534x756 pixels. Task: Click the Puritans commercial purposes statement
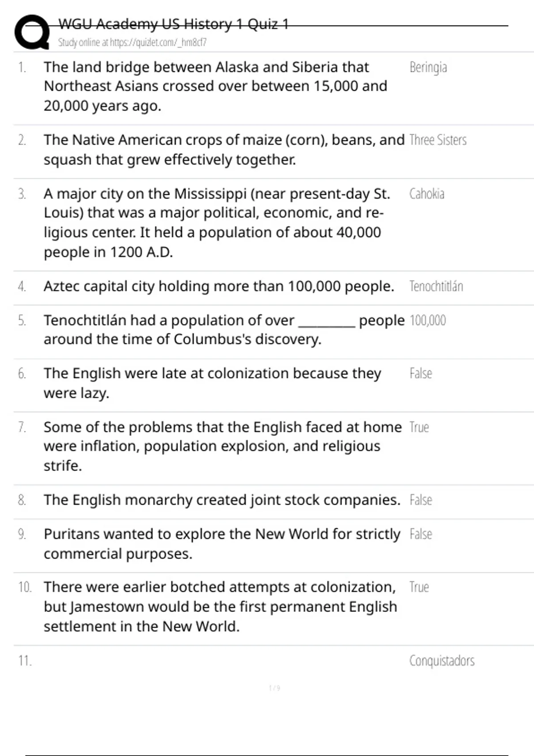click(x=222, y=543)
